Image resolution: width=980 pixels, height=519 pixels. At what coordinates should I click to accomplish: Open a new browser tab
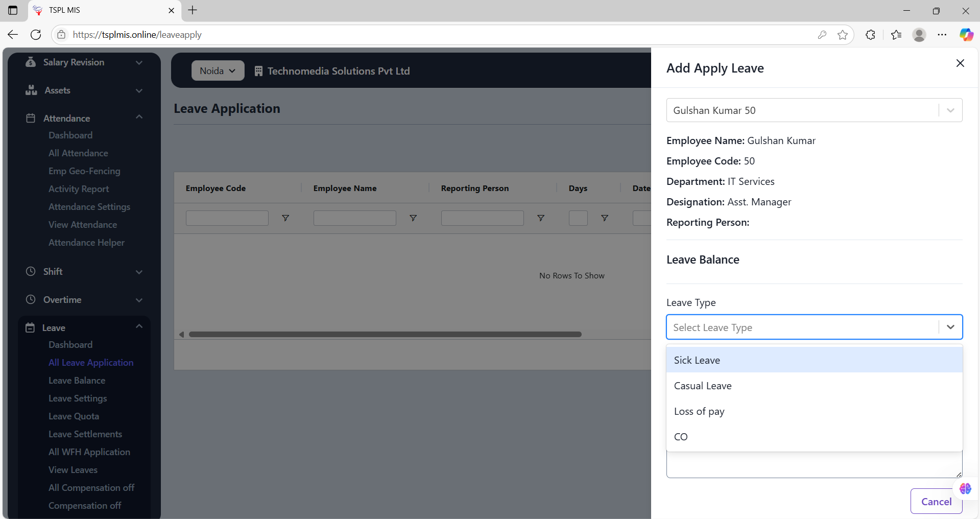pyautogui.click(x=193, y=10)
